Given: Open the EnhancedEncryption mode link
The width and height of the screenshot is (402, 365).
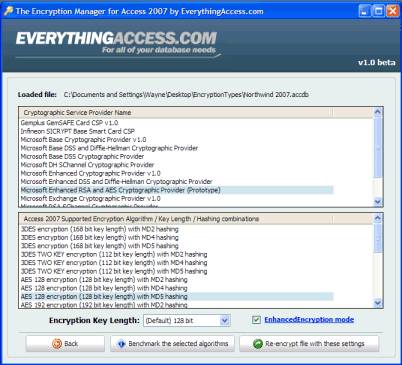Looking at the screenshot, I should [x=309, y=320].
